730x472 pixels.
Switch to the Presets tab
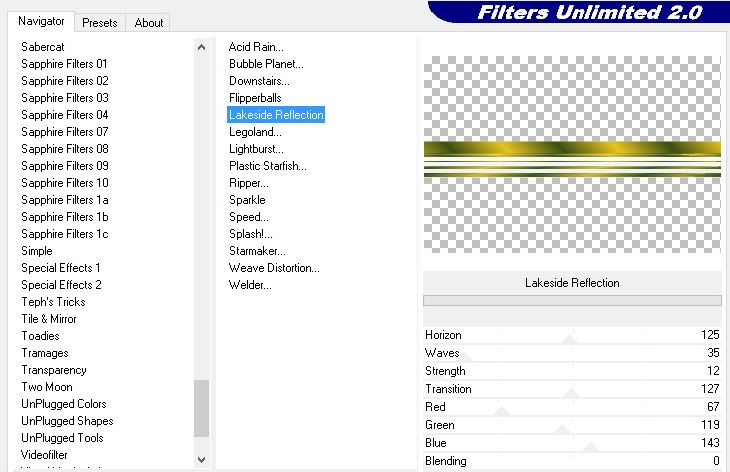tap(100, 22)
